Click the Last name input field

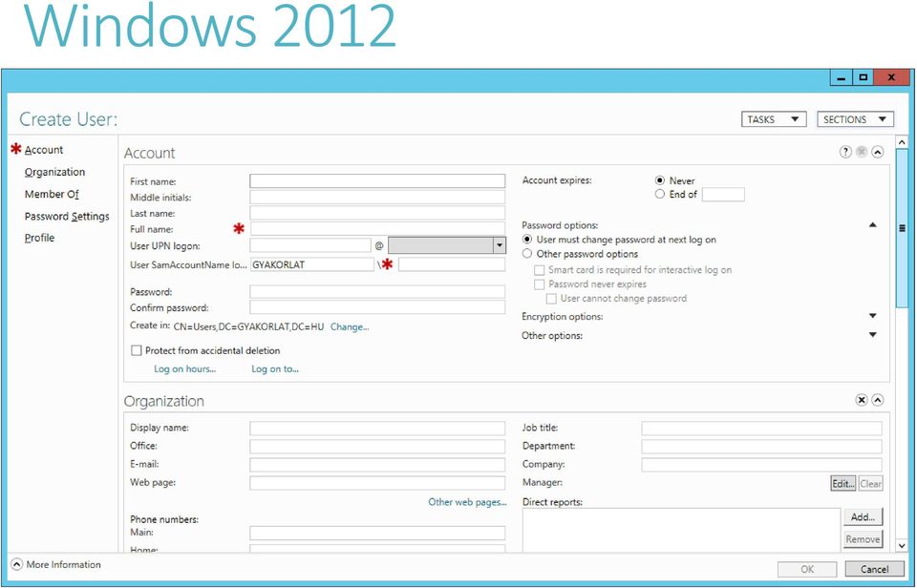pyautogui.click(x=377, y=213)
